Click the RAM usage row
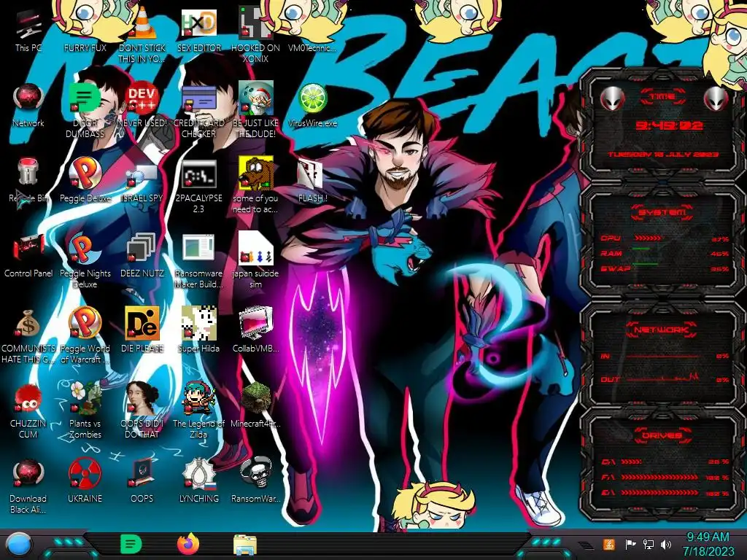 664,253
